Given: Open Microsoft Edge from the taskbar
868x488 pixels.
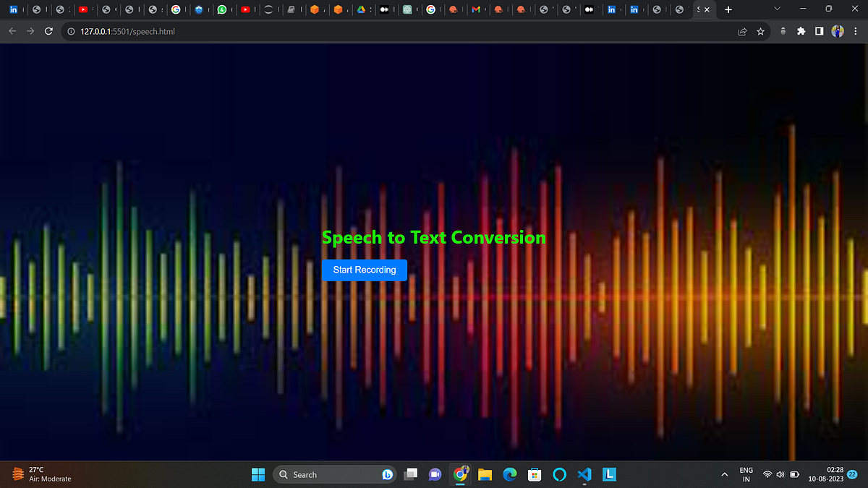Looking at the screenshot, I should click(509, 474).
